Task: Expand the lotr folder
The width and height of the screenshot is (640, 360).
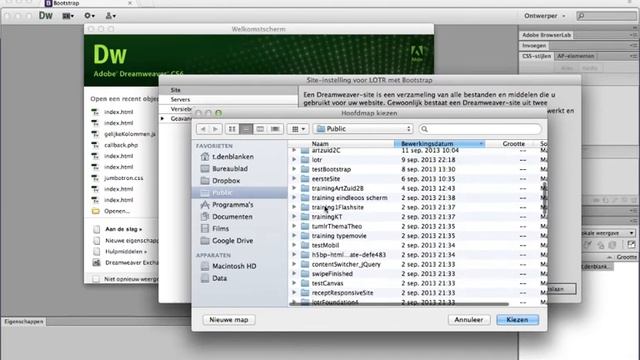Action: [294, 160]
